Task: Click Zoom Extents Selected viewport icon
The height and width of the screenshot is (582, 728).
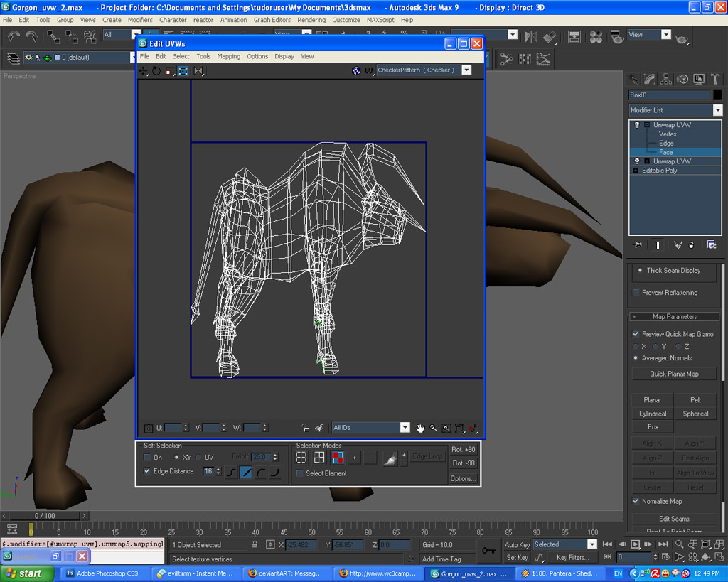Action: tap(706, 544)
